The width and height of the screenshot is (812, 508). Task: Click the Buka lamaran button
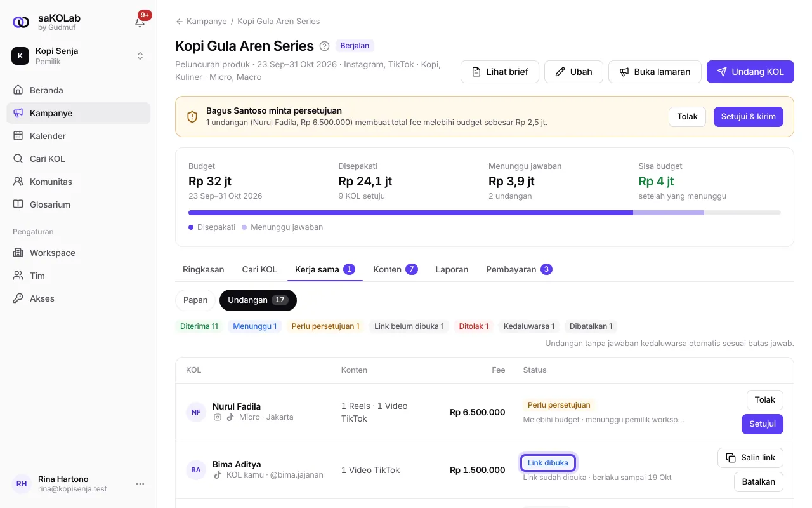click(x=655, y=72)
